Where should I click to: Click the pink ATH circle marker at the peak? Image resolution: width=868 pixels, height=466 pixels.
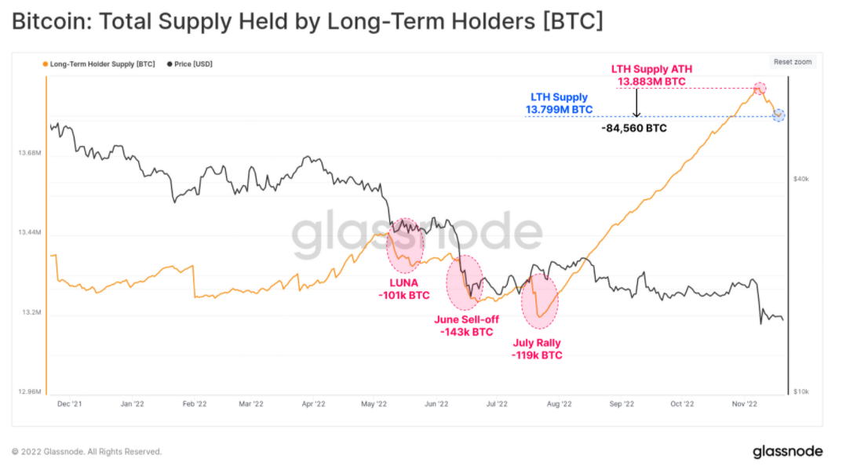tap(759, 88)
